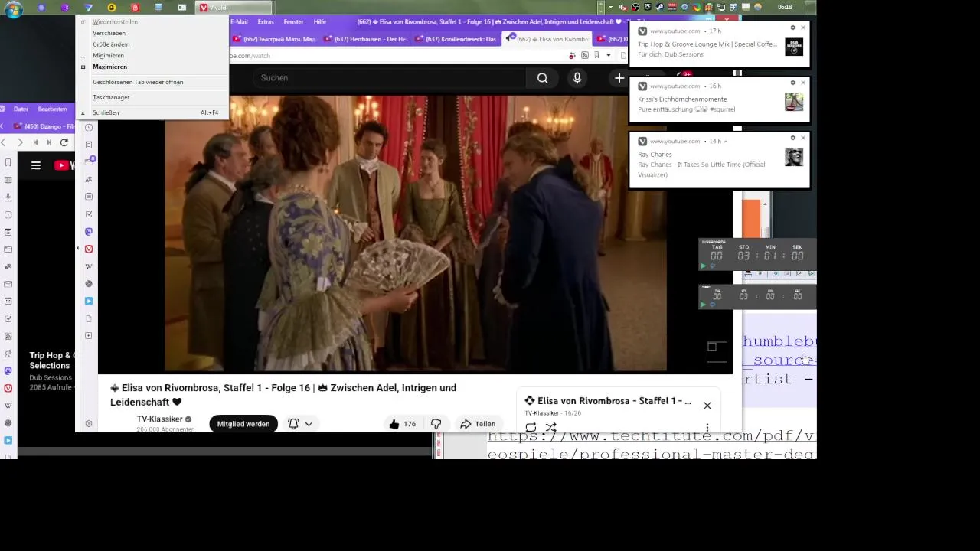Expand the notification bell options chevron
Viewport: 980px width, 551px height.
pyautogui.click(x=309, y=424)
